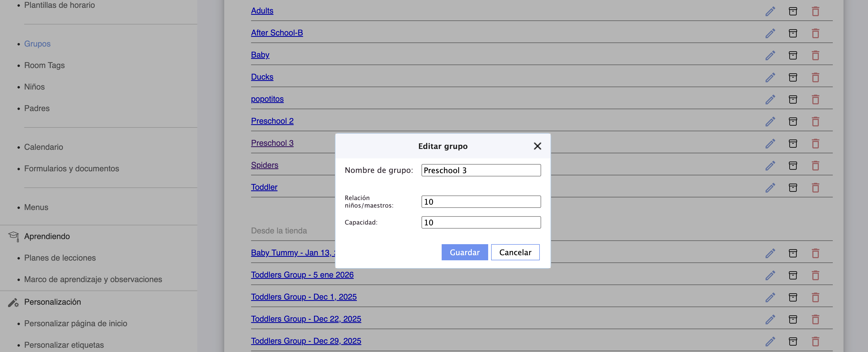Go to Calendario sidebar item
This screenshot has width=868, height=352.
44,147
